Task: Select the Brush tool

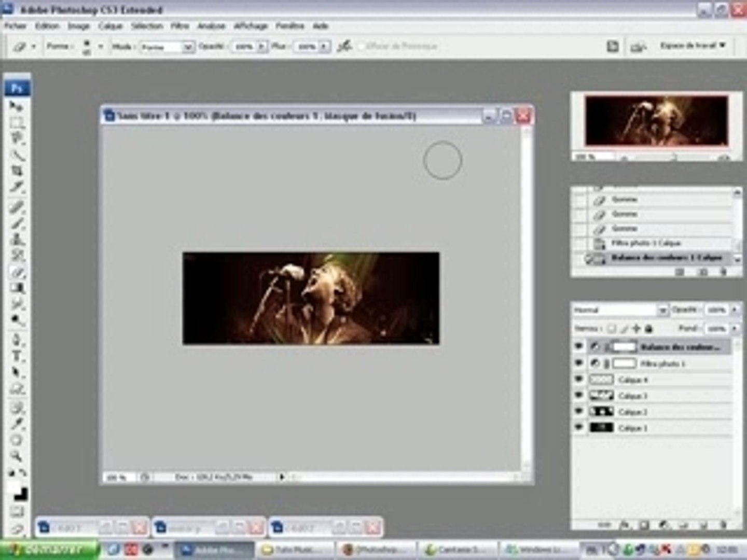Action: click(x=17, y=223)
